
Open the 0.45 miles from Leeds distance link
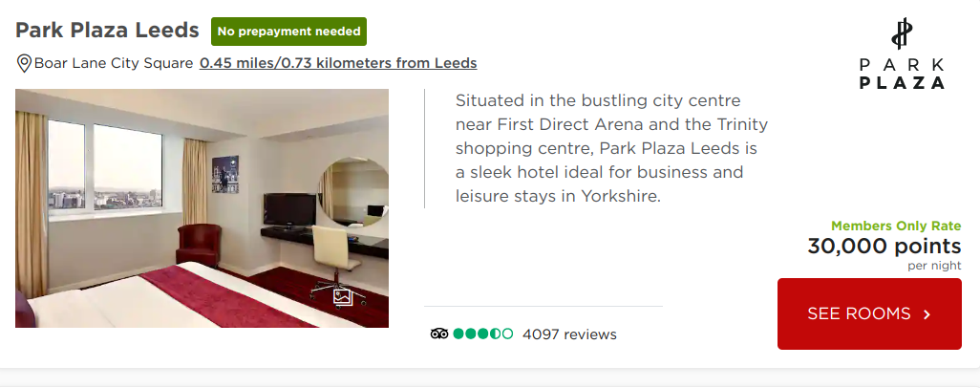pyautogui.click(x=338, y=63)
